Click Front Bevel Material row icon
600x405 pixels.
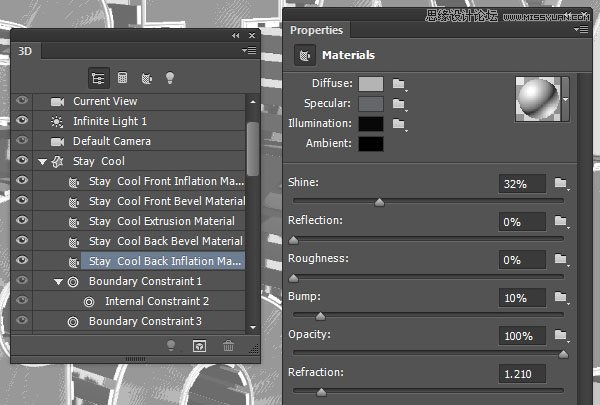point(73,202)
